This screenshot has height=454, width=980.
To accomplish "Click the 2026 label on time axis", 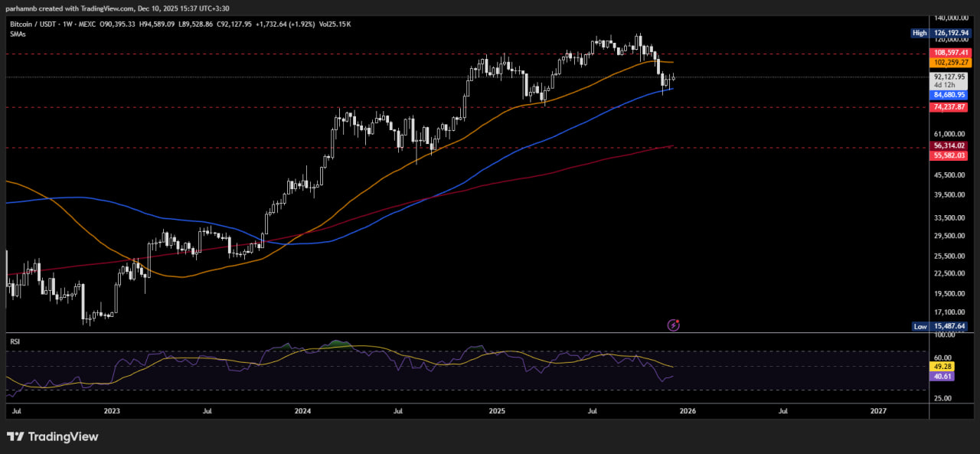I will (688, 411).
